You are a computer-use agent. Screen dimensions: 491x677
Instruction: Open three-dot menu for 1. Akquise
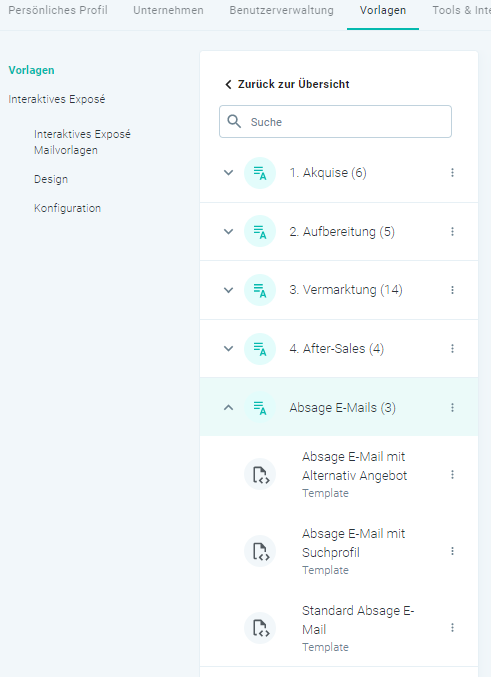click(452, 173)
